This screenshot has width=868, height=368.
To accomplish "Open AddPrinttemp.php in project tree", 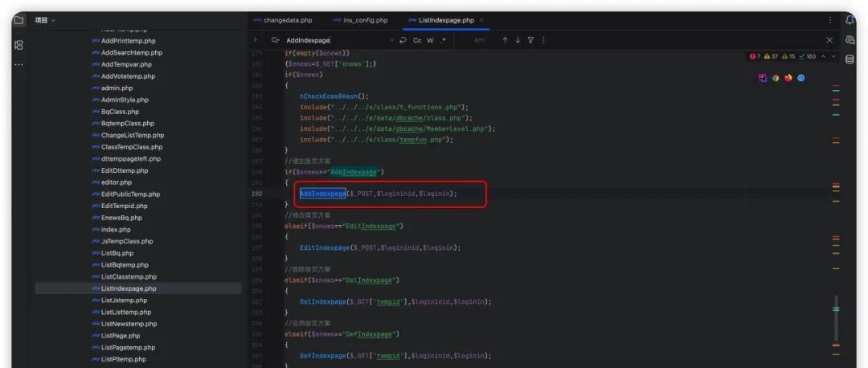I will click(x=124, y=41).
